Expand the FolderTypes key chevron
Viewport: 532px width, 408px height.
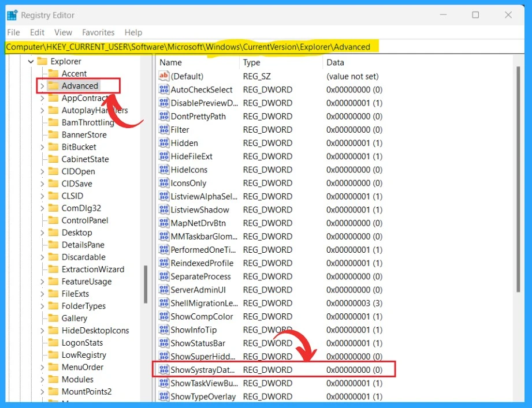click(x=42, y=306)
